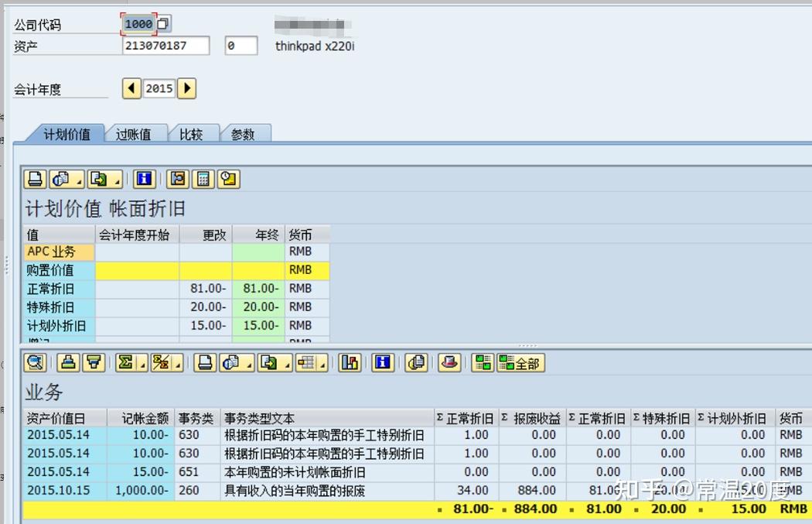The image size is (812, 524).
Task: Click the posted amount 1,000.00-
Action: 141,490
